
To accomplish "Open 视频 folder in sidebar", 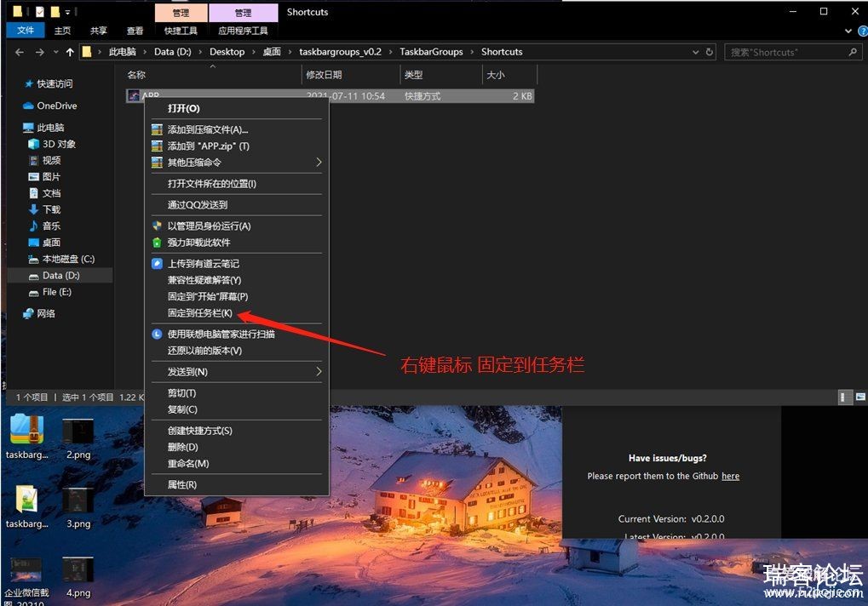I will [44, 160].
